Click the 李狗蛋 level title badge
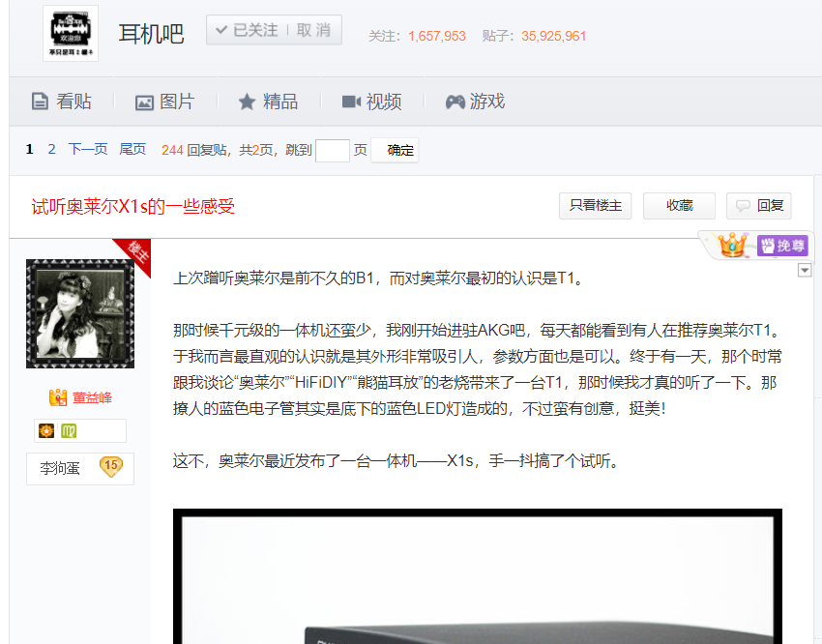822x644 pixels. tap(80, 468)
